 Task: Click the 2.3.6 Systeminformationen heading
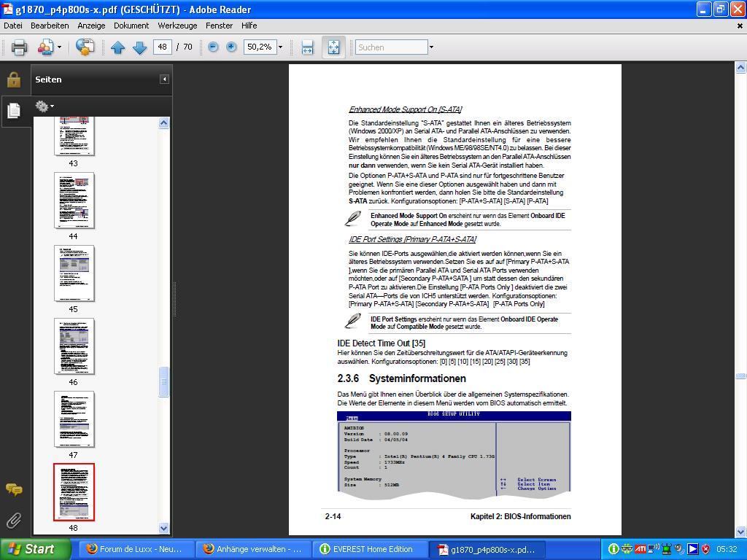(x=402, y=378)
